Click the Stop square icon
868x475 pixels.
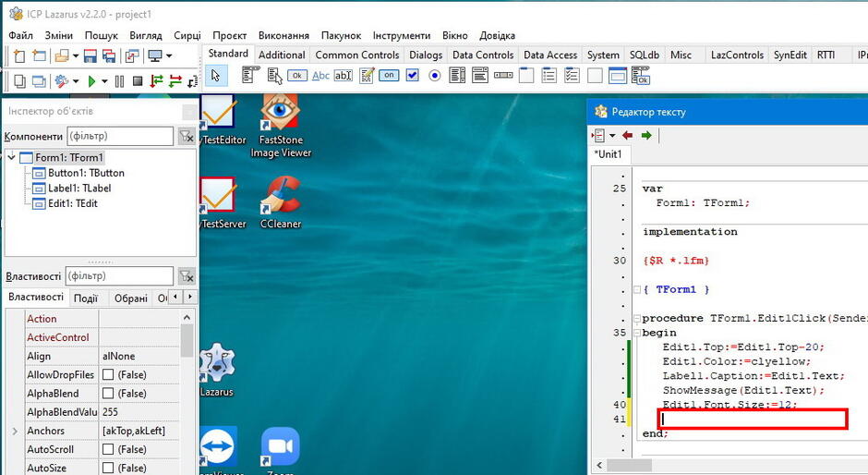point(138,81)
